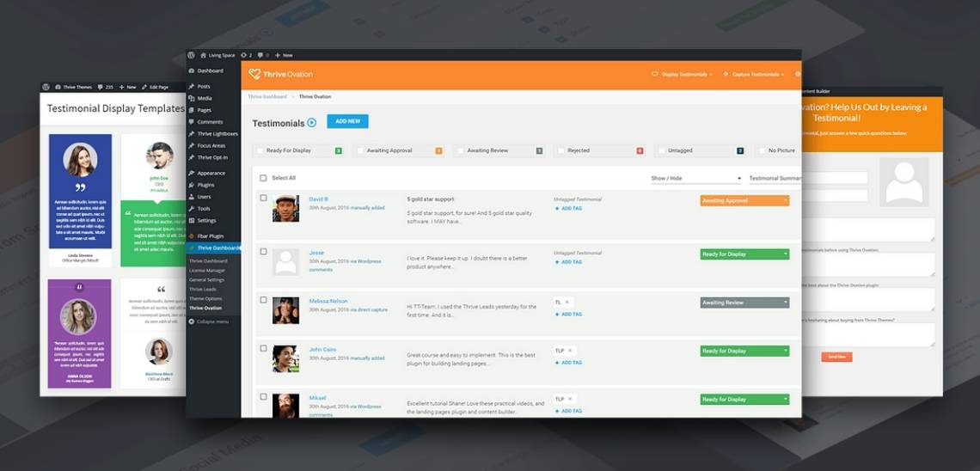Open the Show / Hide dropdown
The image size is (980, 471).
point(695,179)
